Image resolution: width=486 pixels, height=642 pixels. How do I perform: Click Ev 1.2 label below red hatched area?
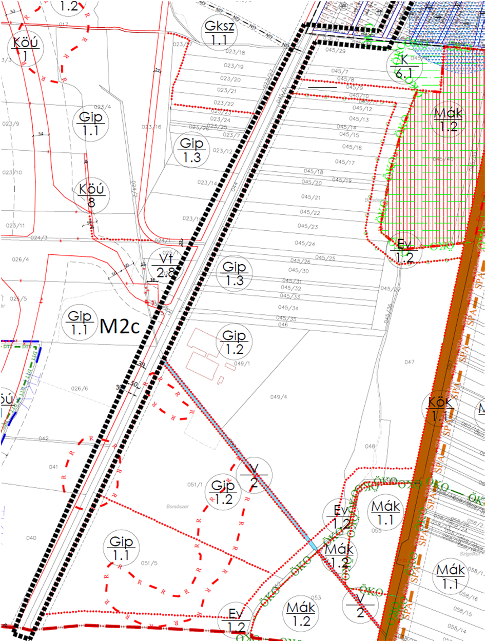[x=405, y=250]
